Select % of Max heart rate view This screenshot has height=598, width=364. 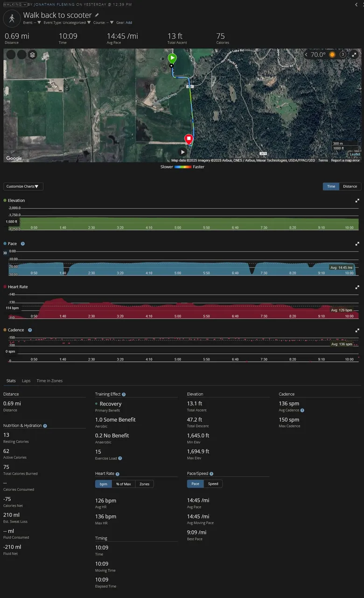[x=123, y=484]
